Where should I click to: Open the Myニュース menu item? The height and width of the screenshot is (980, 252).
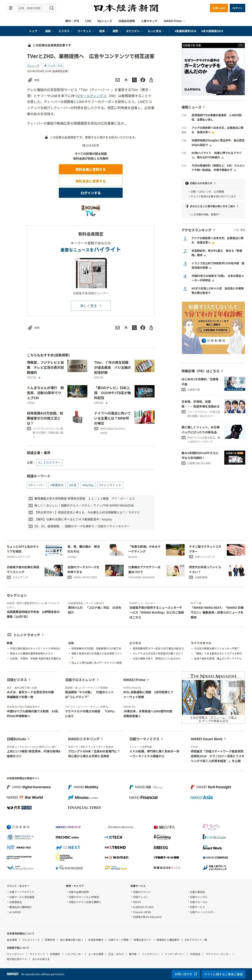pos(105,21)
